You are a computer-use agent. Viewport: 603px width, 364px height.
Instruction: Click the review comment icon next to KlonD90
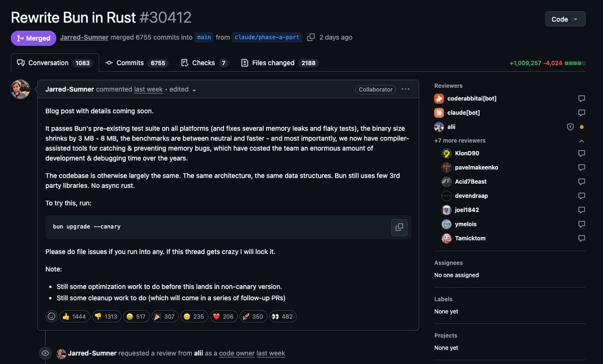coord(581,153)
